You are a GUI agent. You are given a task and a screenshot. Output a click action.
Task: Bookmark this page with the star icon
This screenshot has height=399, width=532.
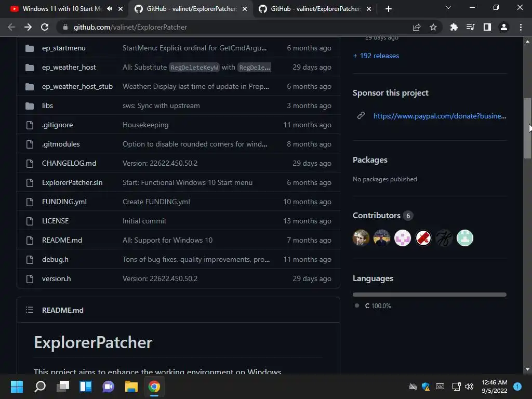tap(433, 27)
